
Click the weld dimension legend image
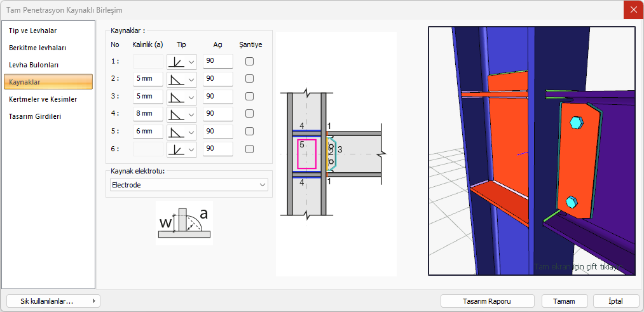184,223
